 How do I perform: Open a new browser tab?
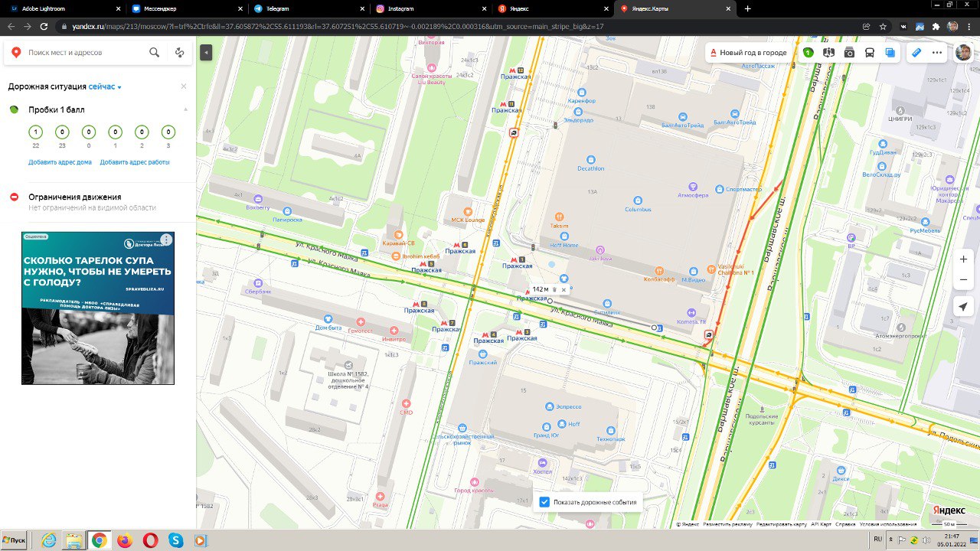748,8
